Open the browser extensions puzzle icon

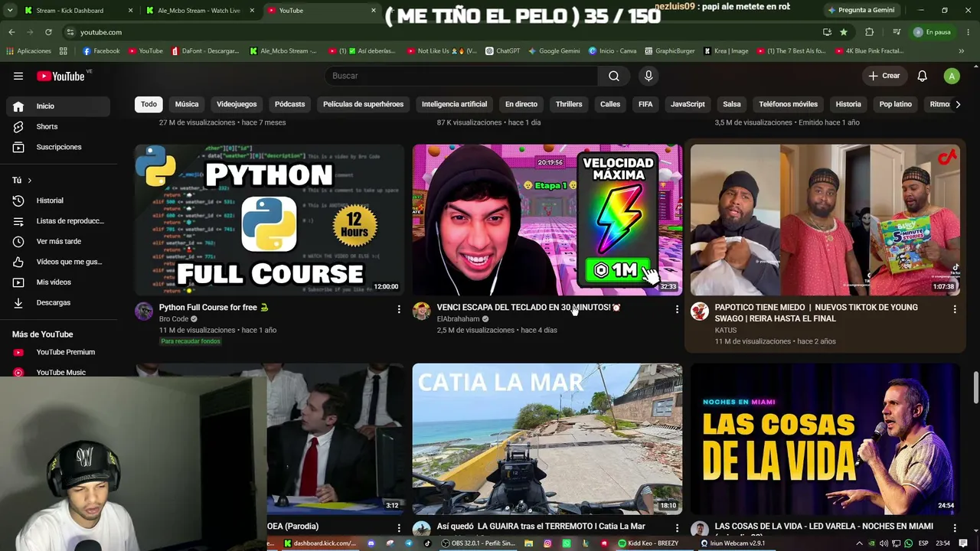point(869,32)
